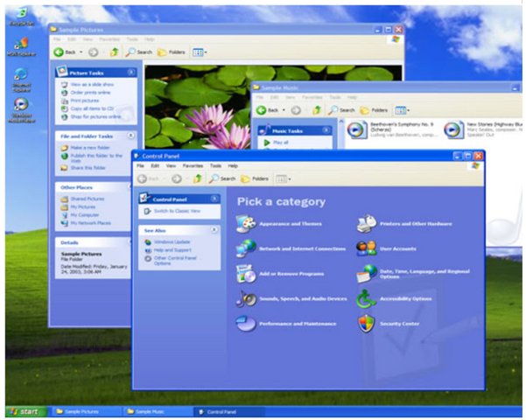Image resolution: width=526 pixels, height=420 pixels.
Task: Open Security Center shield icon
Action: click(367, 324)
